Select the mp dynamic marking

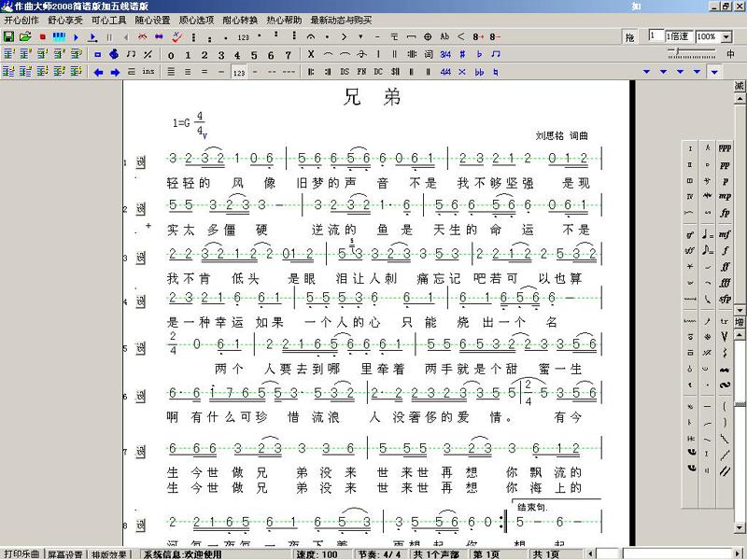pos(725,196)
